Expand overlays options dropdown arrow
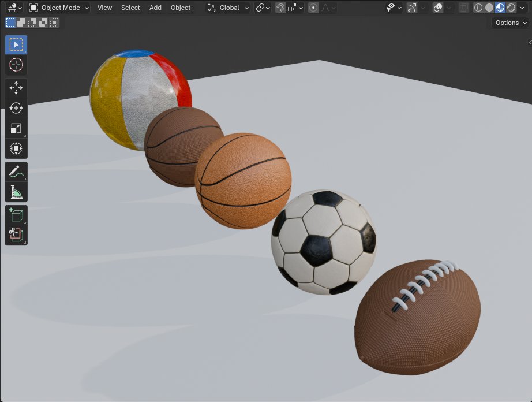 click(449, 8)
